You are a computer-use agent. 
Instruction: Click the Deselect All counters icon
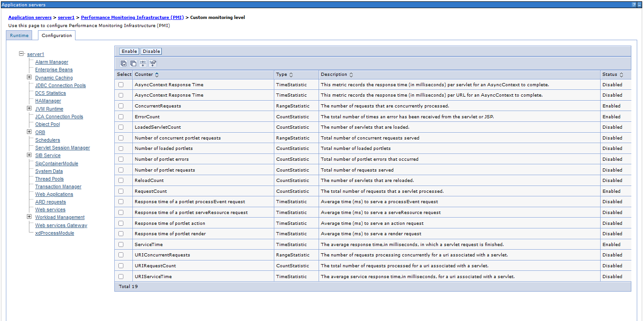tap(133, 64)
